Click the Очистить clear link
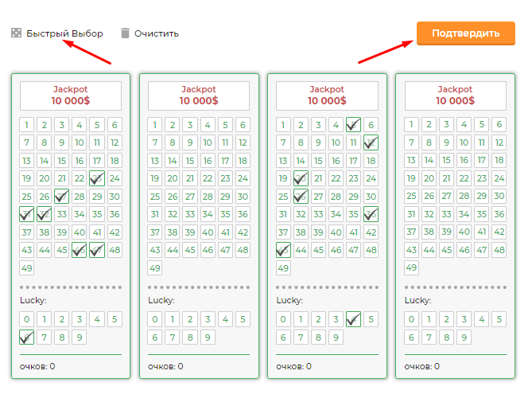The height and width of the screenshot is (394, 532). pyautogui.click(x=157, y=33)
